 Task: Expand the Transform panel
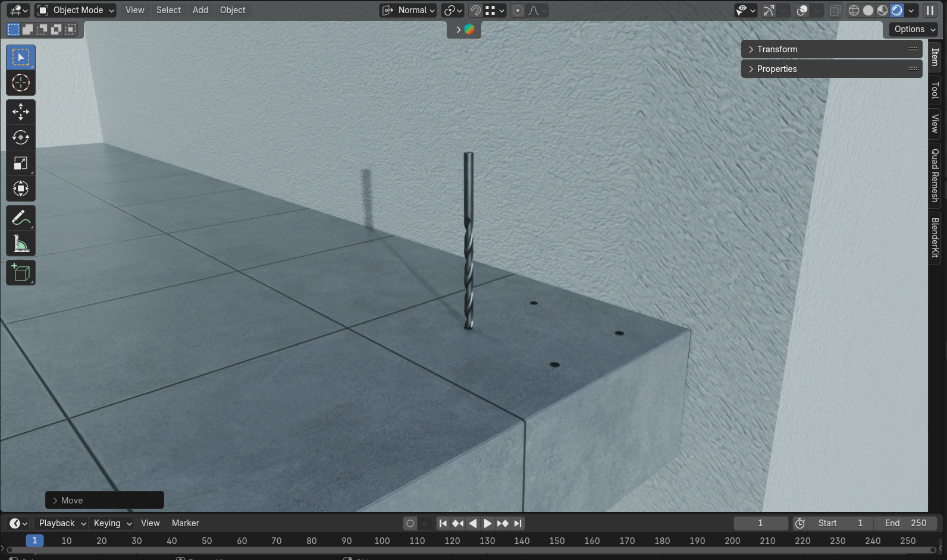coord(777,49)
